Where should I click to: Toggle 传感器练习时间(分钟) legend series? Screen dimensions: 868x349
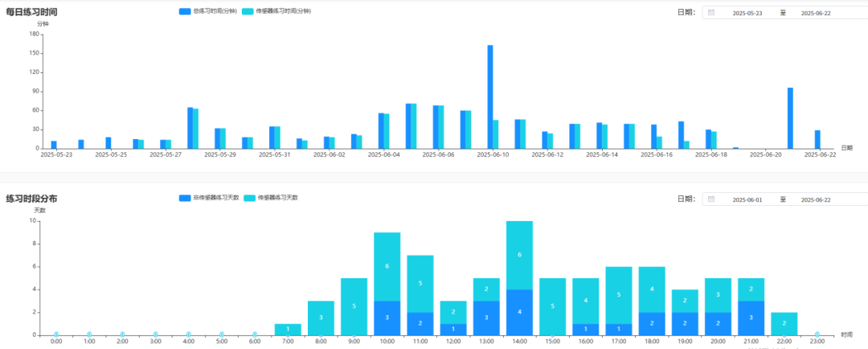[276, 11]
